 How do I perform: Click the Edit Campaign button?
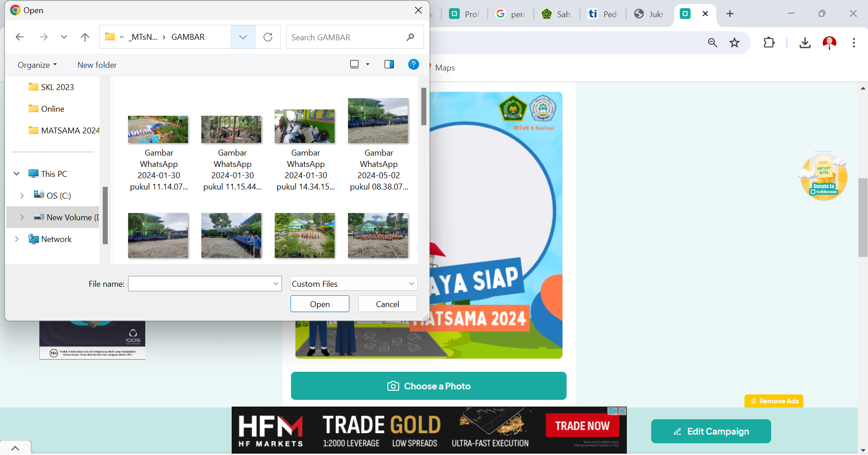click(711, 431)
